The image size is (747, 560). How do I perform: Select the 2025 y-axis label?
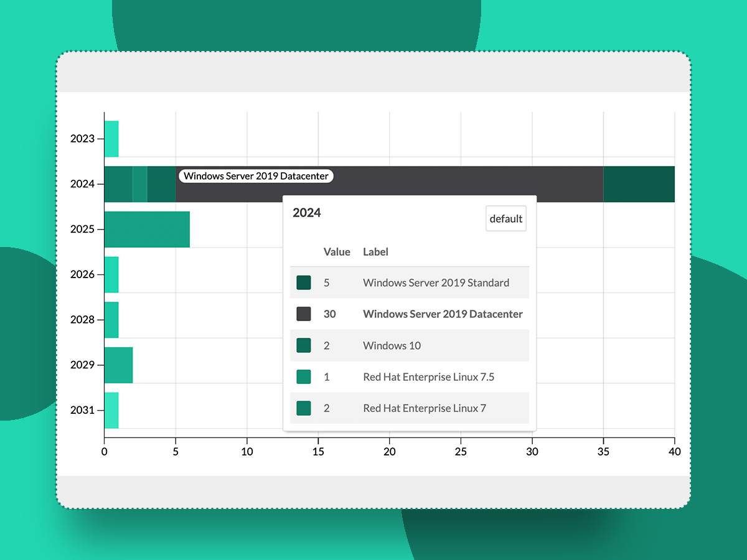point(82,230)
